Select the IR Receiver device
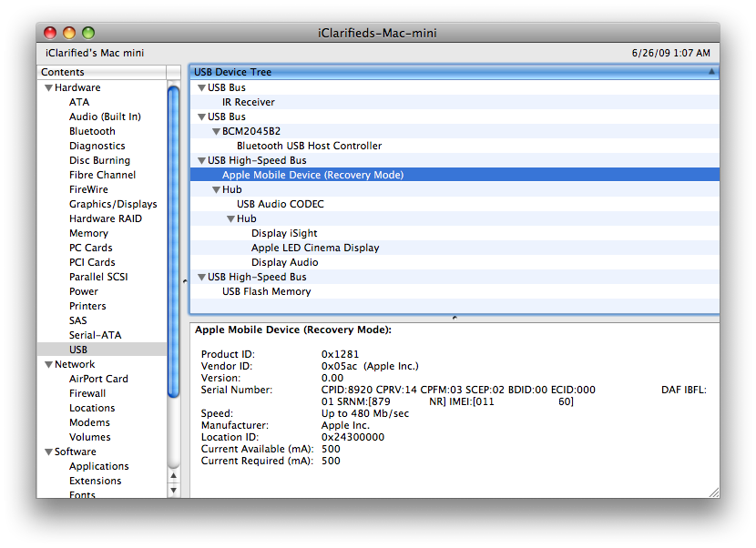Image resolution: width=756 pixels, height=548 pixels. tap(248, 102)
